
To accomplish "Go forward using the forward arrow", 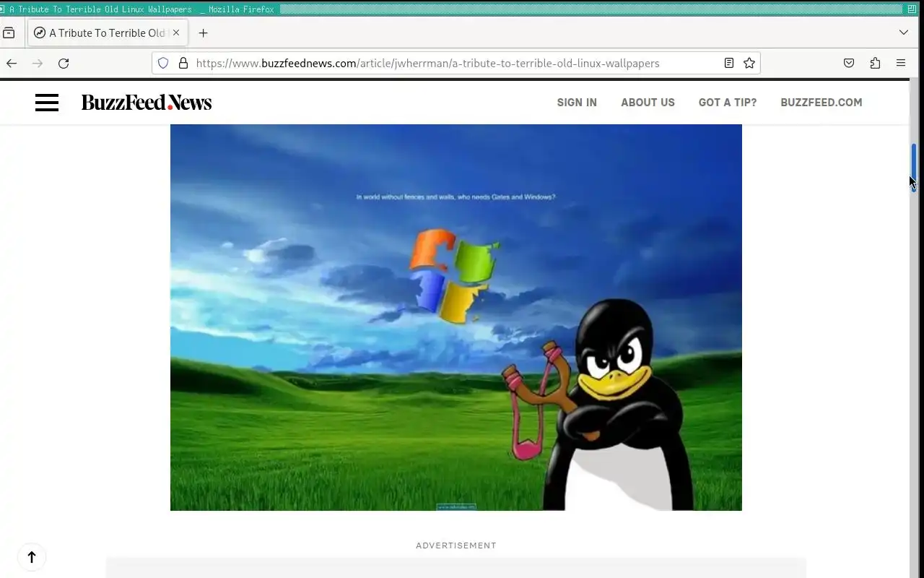I will click(38, 63).
